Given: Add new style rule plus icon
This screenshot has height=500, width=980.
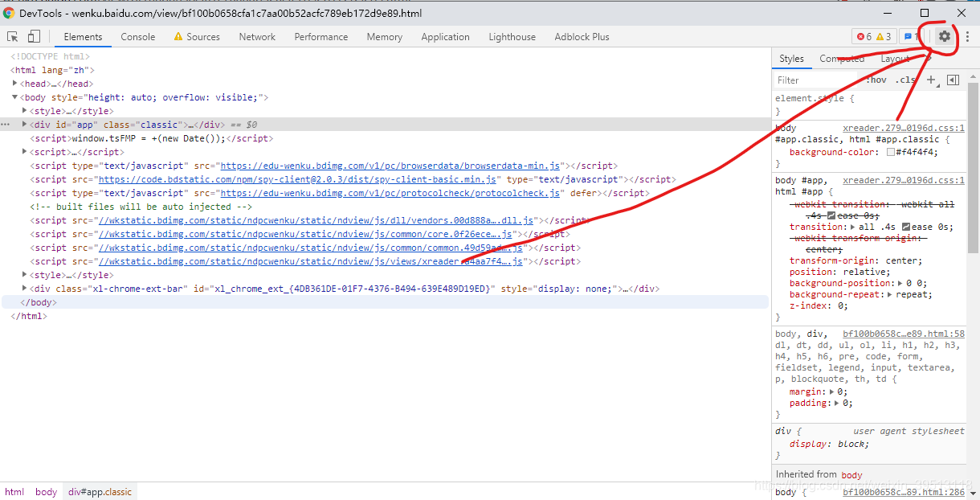Looking at the screenshot, I should pyautogui.click(x=931, y=80).
